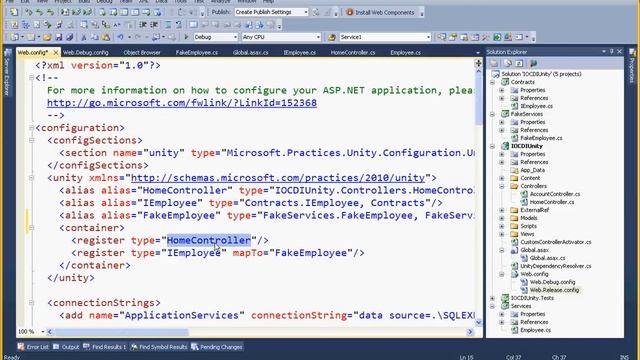Click the editor split bar handle
Image resolution: width=640 pixels, height=360 pixels.
coord(479,62)
